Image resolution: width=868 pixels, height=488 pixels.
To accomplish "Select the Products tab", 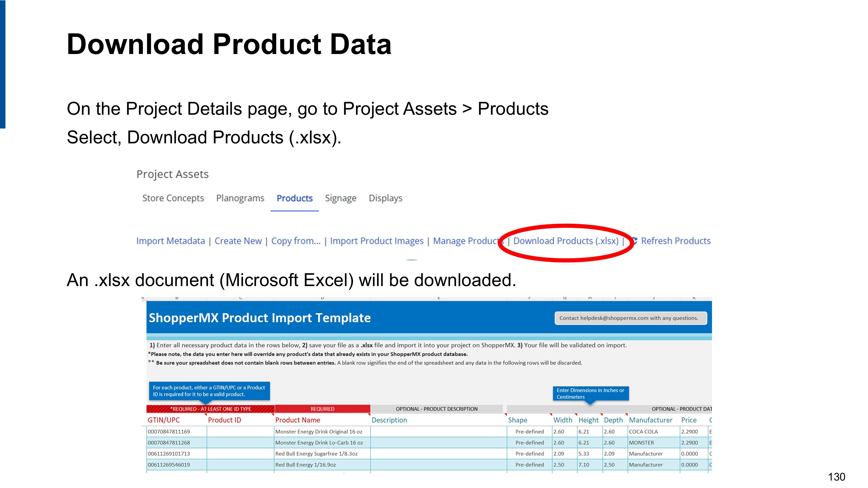I will point(294,198).
